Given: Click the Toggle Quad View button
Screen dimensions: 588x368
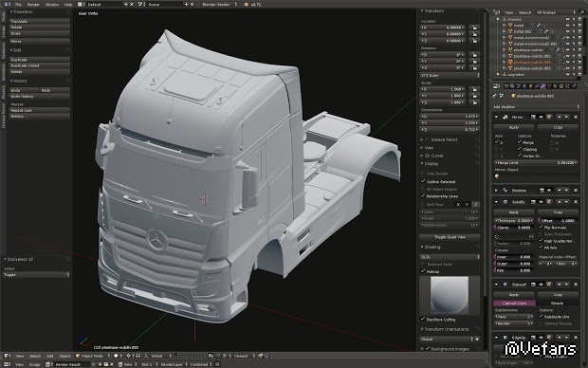Looking at the screenshot, I should click(450, 237).
